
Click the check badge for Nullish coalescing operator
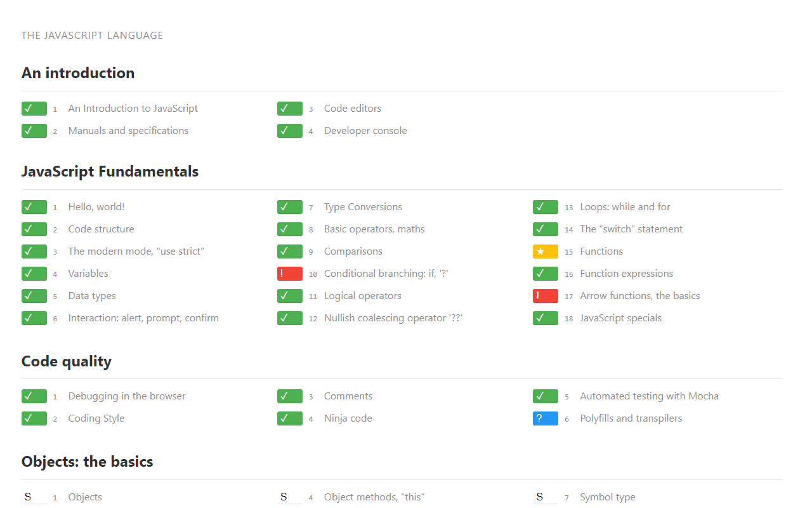[290, 318]
